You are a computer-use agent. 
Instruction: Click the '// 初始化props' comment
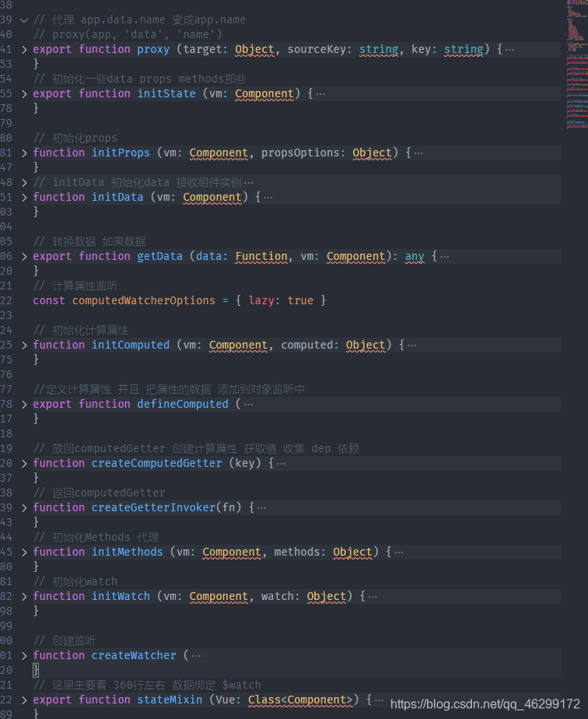(x=75, y=138)
